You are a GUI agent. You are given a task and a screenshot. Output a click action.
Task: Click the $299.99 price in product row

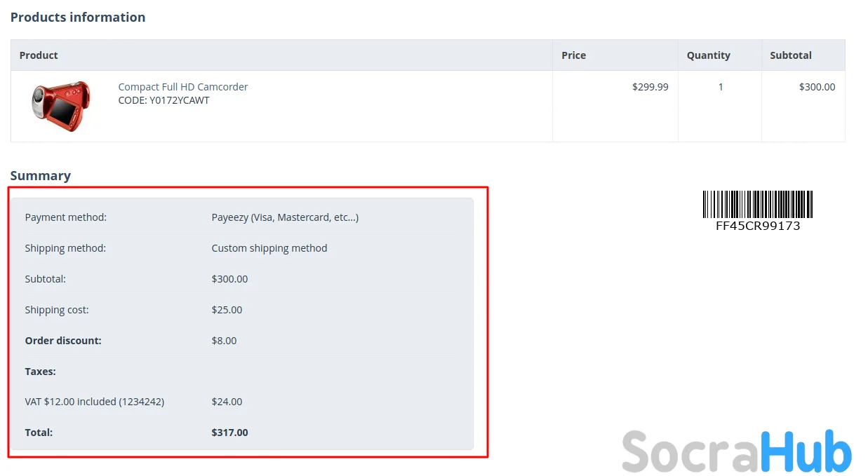(x=650, y=87)
